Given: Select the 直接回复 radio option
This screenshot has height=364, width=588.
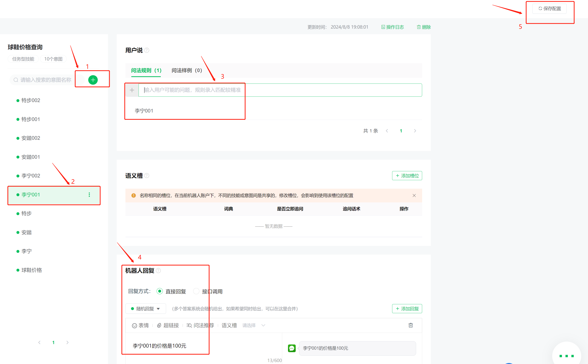Looking at the screenshot, I should point(159,291).
